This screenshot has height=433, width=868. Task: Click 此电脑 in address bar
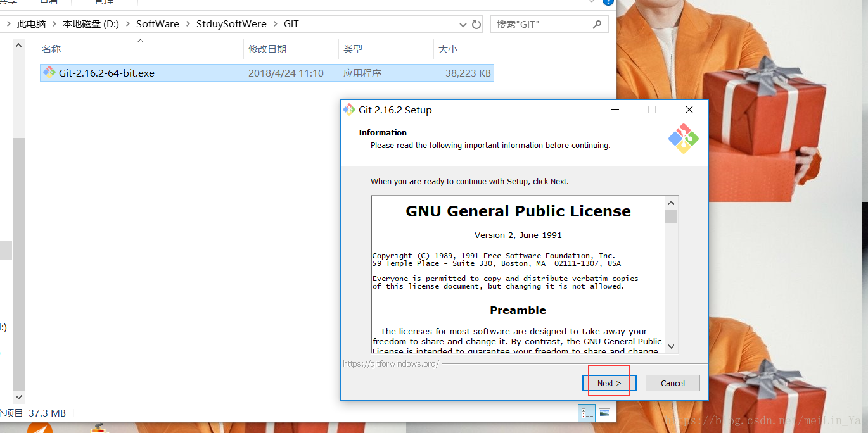click(x=32, y=24)
